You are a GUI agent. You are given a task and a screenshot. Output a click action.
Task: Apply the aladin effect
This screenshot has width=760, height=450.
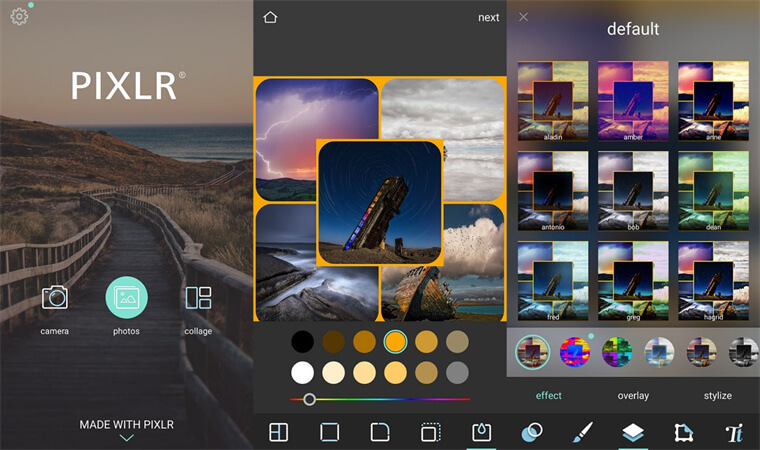click(553, 101)
